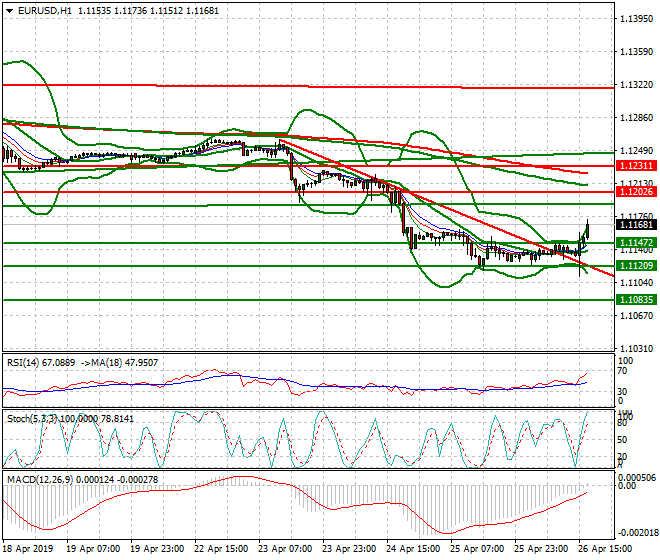
Task: Click the 1.13590 price scale value
Action: pos(637,52)
